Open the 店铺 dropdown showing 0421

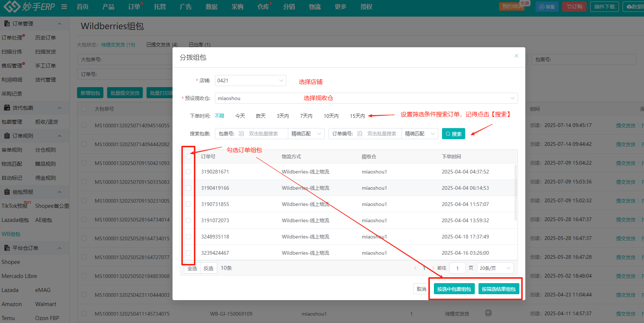click(x=250, y=80)
